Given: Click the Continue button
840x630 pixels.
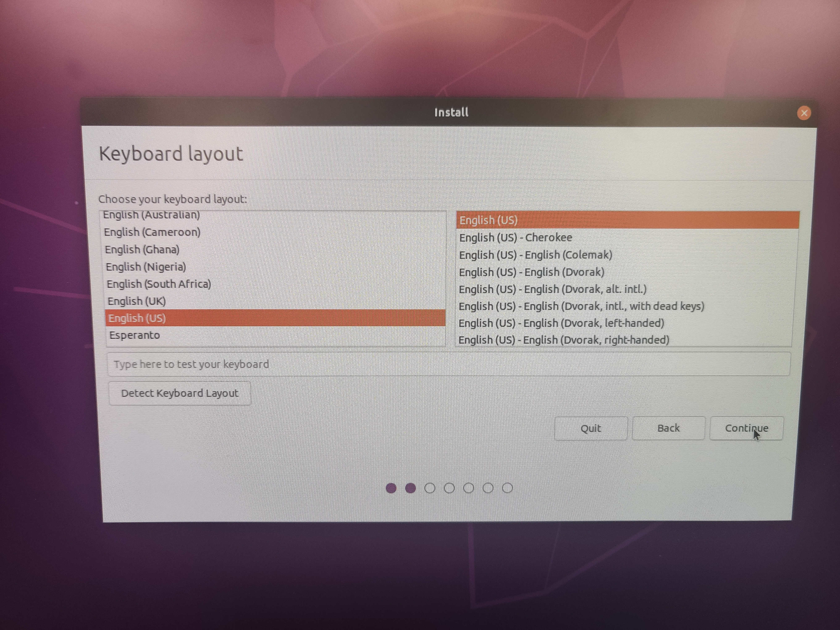Looking at the screenshot, I should [x=746, y=428].
